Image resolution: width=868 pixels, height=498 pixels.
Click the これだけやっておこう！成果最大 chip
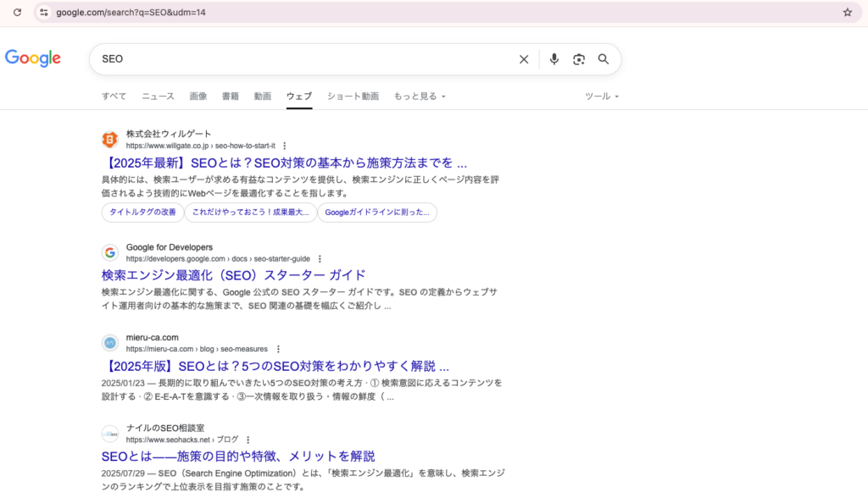point(251,213)
